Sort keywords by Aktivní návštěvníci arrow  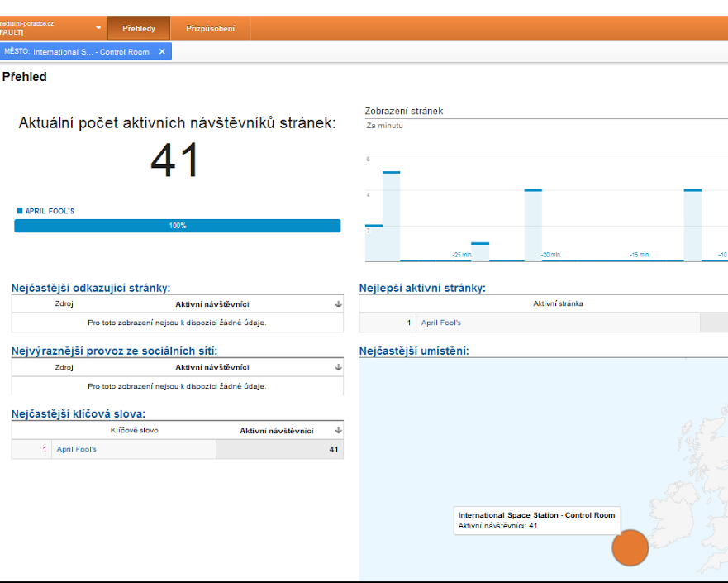point(339,430)
